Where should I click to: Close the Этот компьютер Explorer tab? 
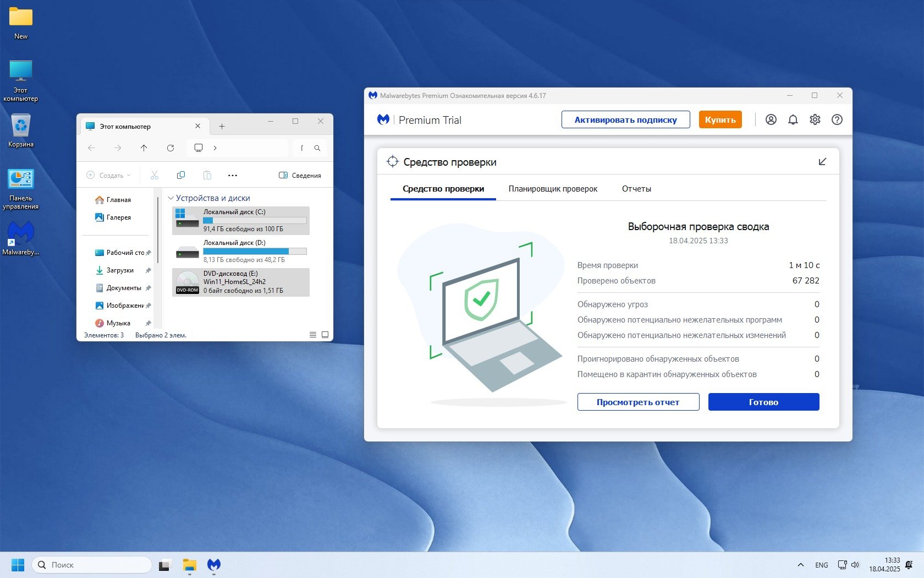(x=198, y=126)
